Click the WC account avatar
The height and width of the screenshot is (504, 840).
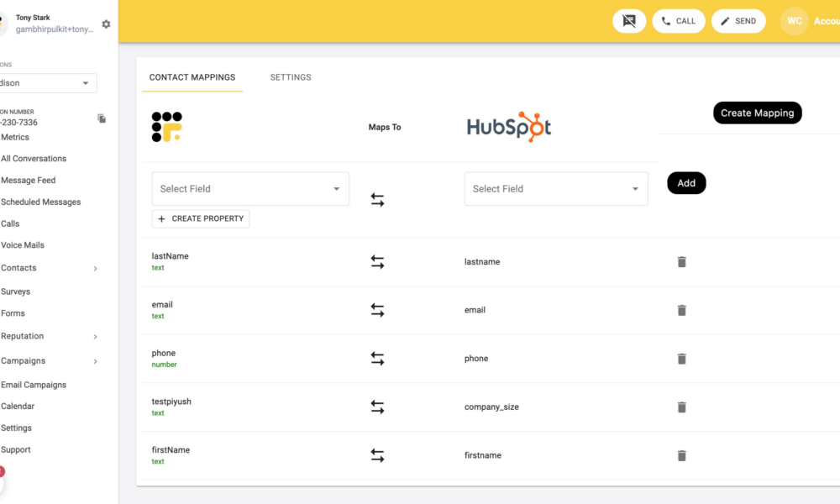[x=794, y=21]
